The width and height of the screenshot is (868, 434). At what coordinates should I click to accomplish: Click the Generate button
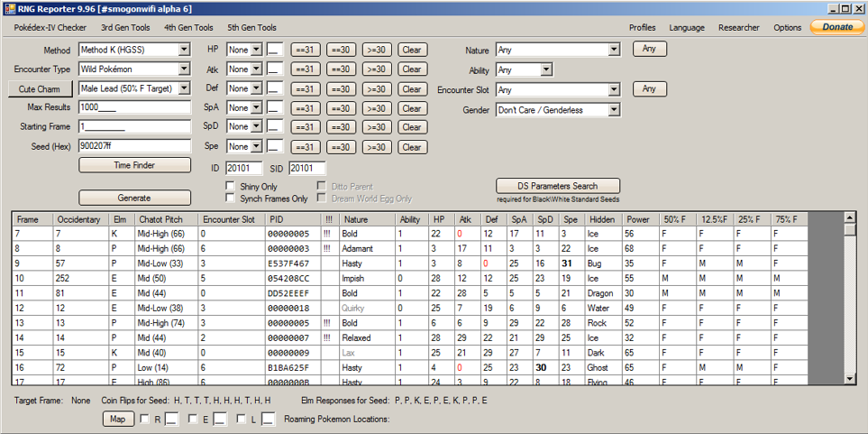coord(134,198)
